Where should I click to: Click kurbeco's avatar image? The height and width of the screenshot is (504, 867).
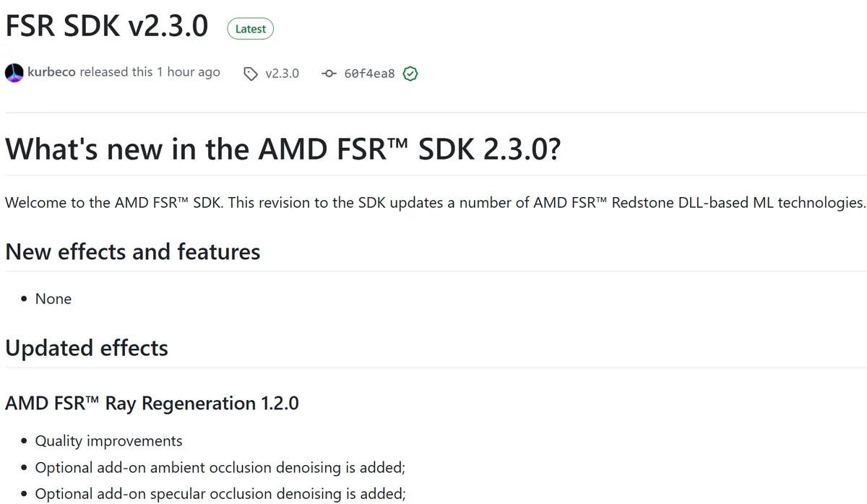(x=14, y=73)
